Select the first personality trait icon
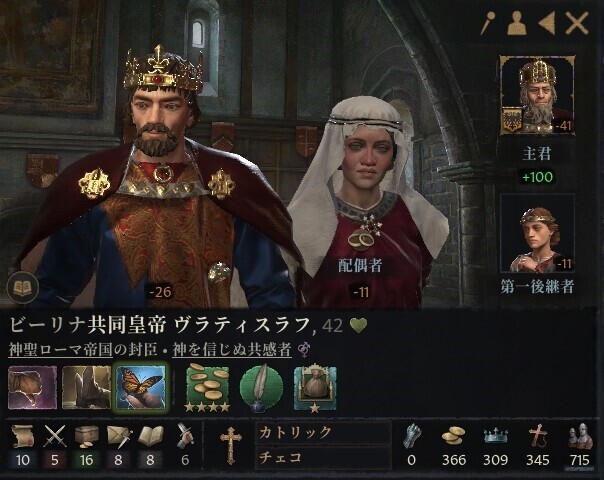This screenshot has width=604, height=480. 32,388
